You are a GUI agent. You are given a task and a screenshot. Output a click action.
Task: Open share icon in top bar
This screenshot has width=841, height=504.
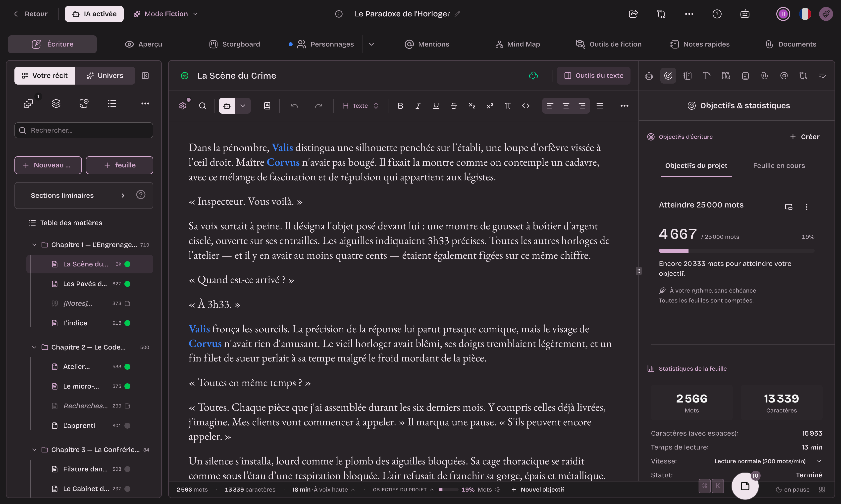[633, 14]
